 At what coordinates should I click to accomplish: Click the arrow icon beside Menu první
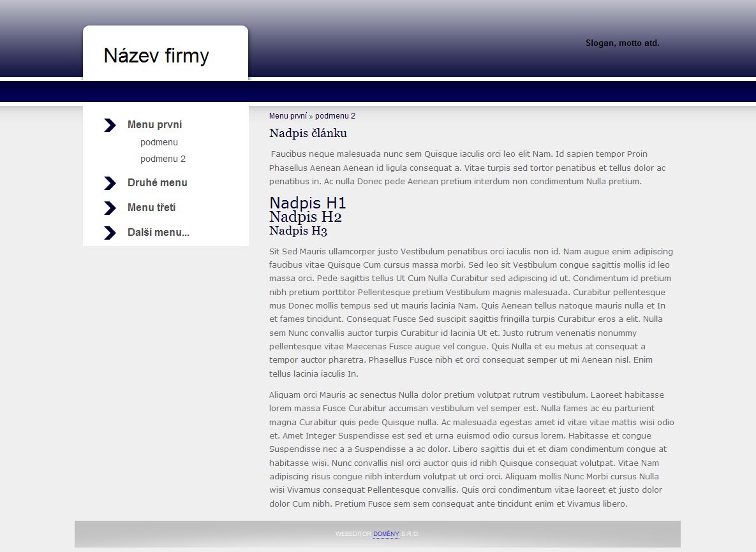(110, 125)
